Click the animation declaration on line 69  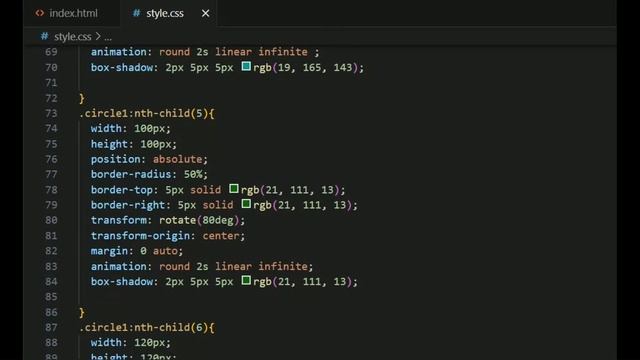tap(205, 52)
